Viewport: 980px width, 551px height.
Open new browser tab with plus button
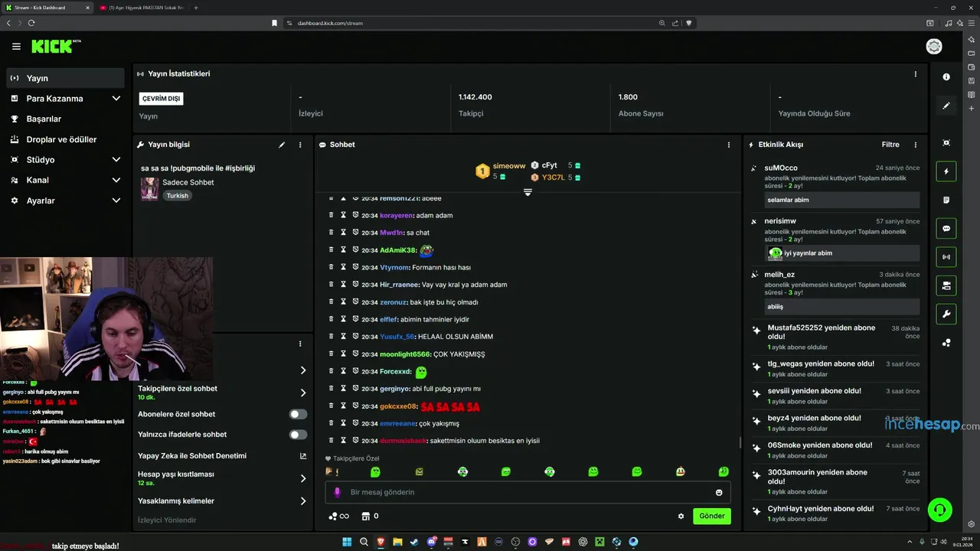(x=196, y=8)
